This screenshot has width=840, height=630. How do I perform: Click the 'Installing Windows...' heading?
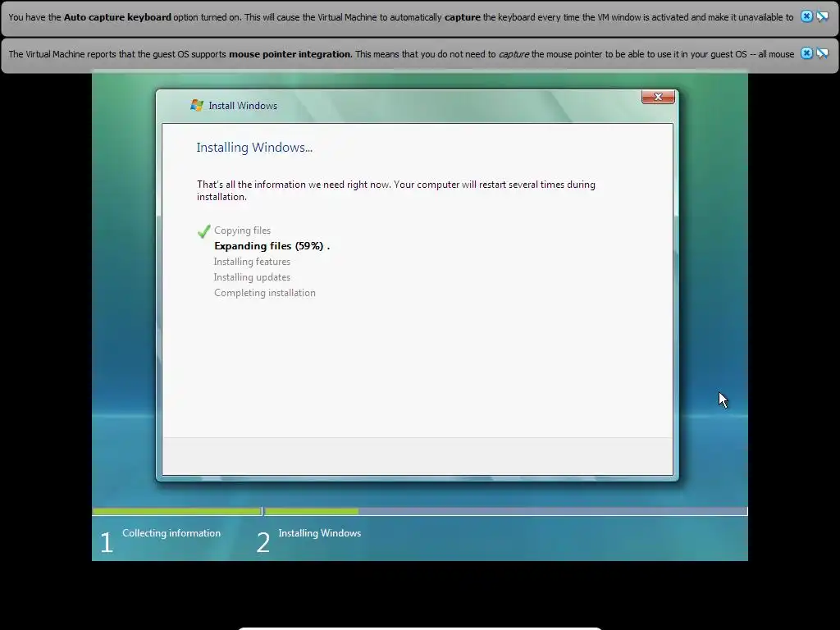point(254,148)
